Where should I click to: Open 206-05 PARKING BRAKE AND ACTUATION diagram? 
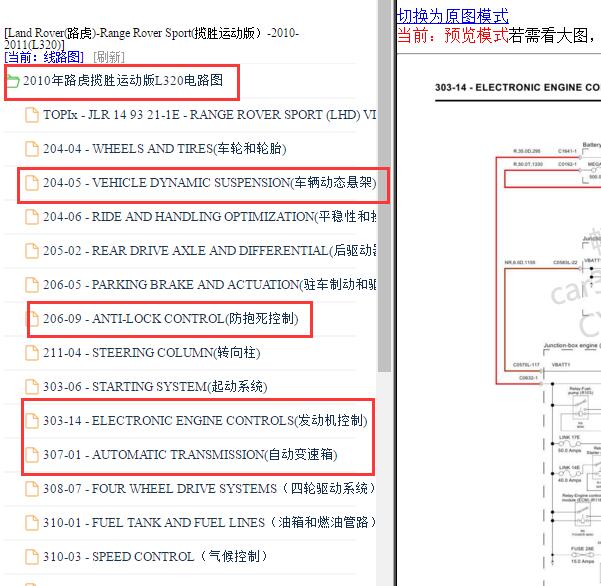tap(209, 285)
